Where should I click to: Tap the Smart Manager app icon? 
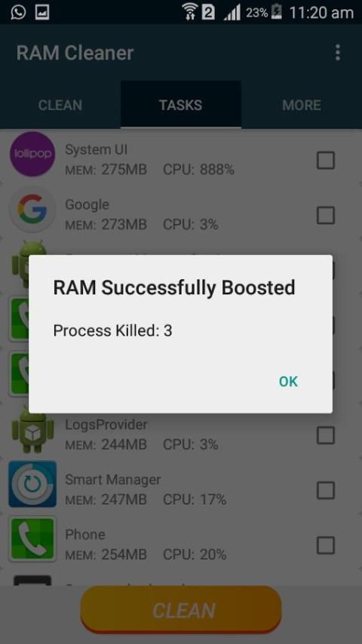pyautogui.click(x=32, y=484)
